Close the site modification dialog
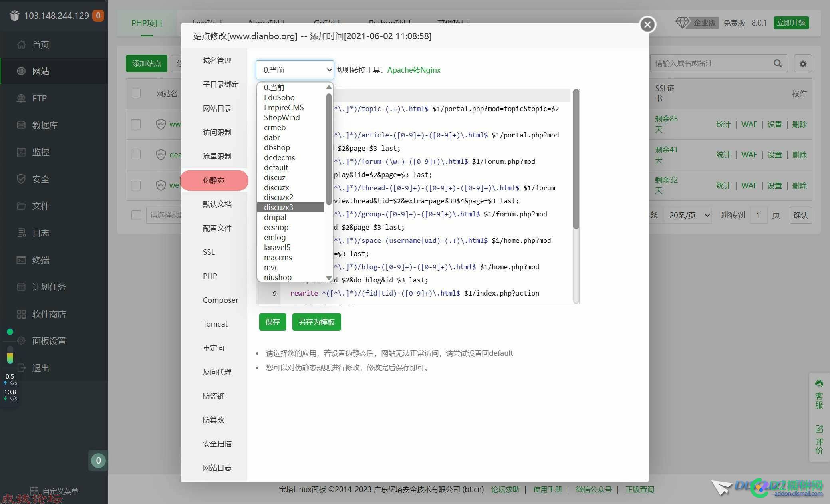 click(x=647, y=25)
